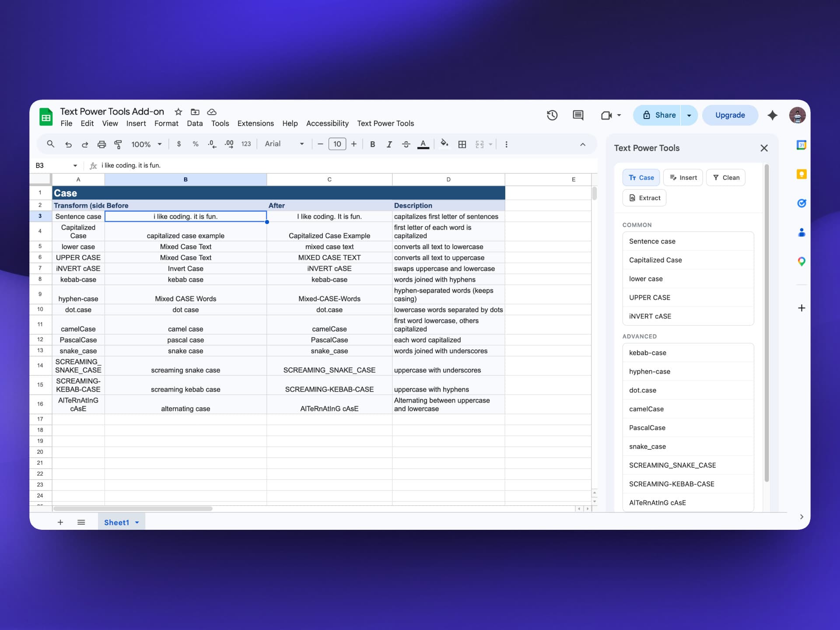Open the comments icon
840x630 pixels.
coord(578,115)
